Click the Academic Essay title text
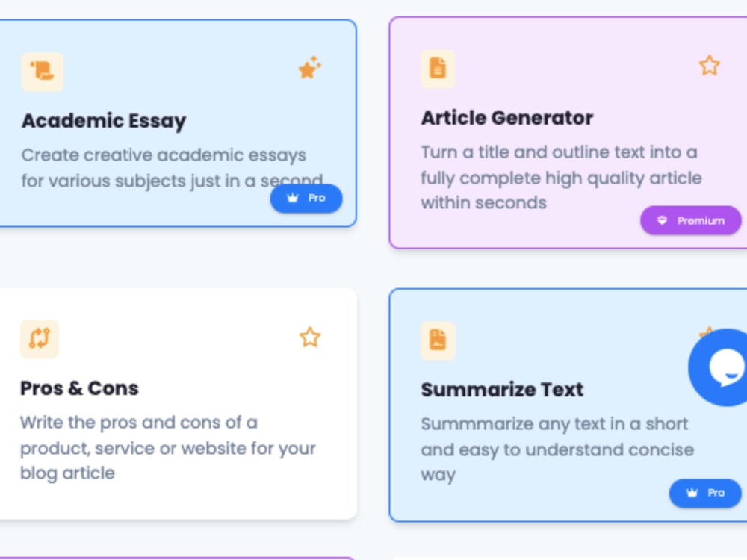 (x=104, y=121)
